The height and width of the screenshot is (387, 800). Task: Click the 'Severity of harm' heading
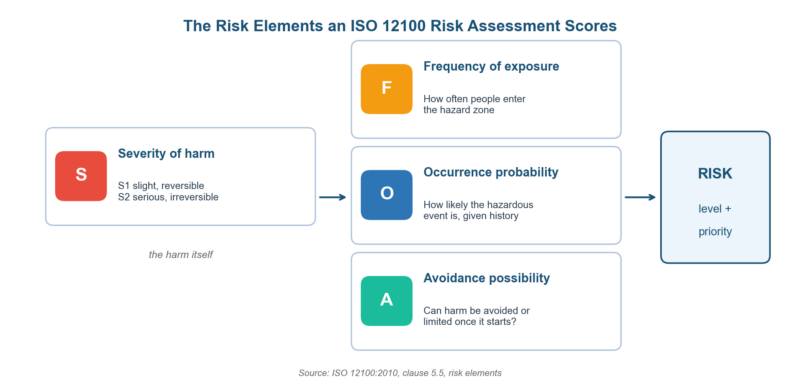166,153
